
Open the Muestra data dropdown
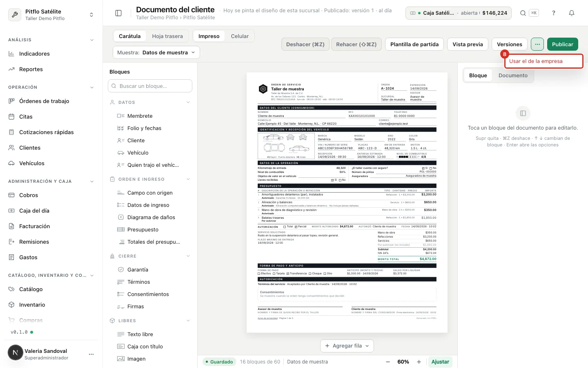(156, 52)
